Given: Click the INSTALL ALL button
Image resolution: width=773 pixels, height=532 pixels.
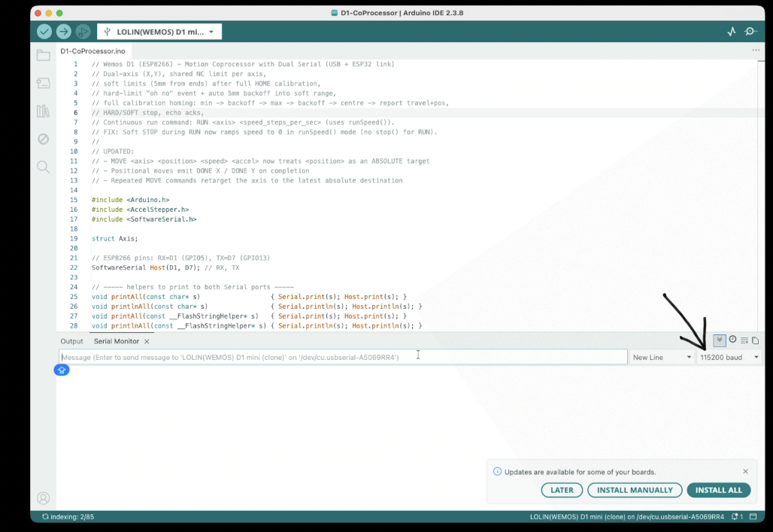Looking at the screenshot, I should point(719,490).
